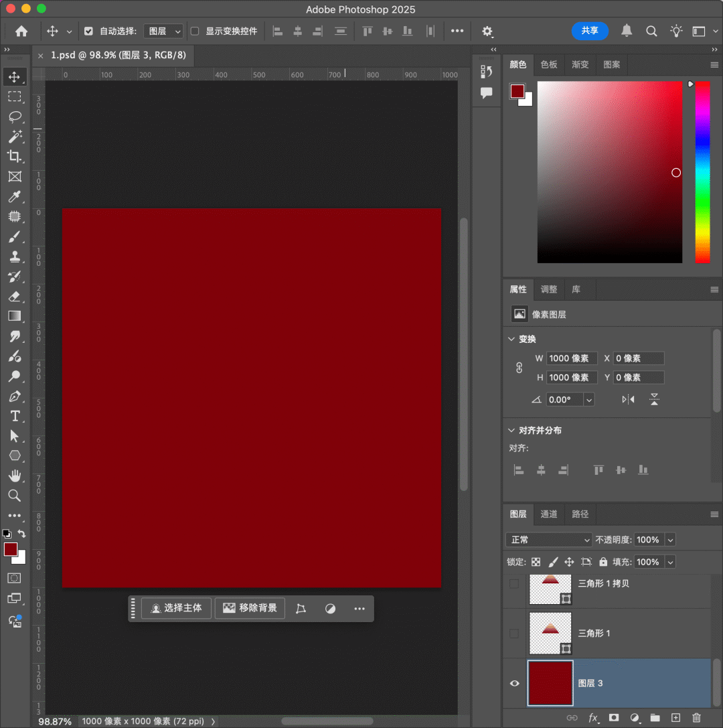Open the blend mode 正常 dropdown
723x728 pixels.
click(548, 540)
